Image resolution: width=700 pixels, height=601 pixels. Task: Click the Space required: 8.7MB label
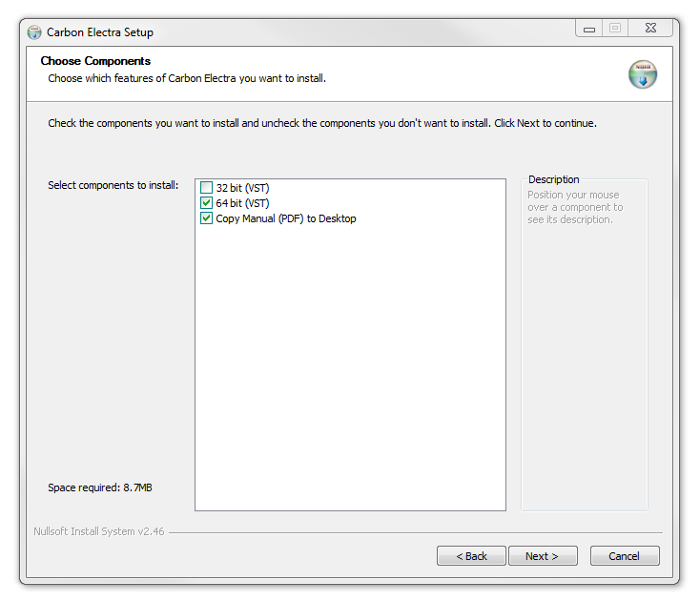pos(100,487)
